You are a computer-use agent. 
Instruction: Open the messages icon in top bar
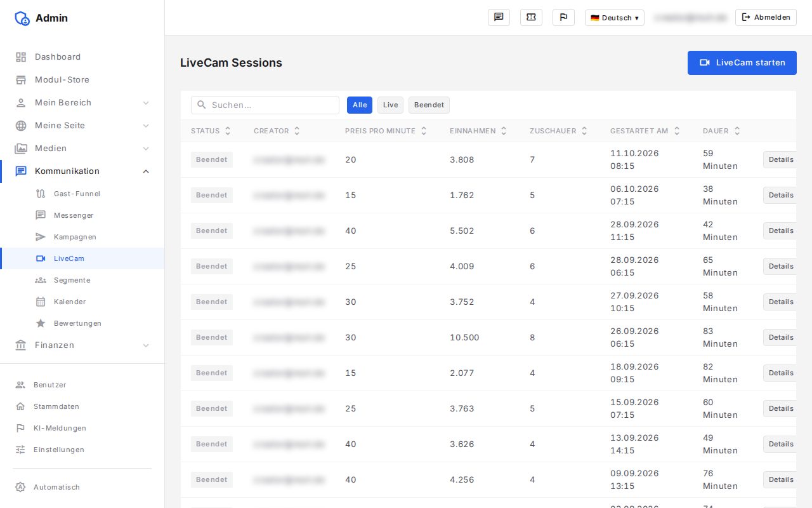coord(499,17)
